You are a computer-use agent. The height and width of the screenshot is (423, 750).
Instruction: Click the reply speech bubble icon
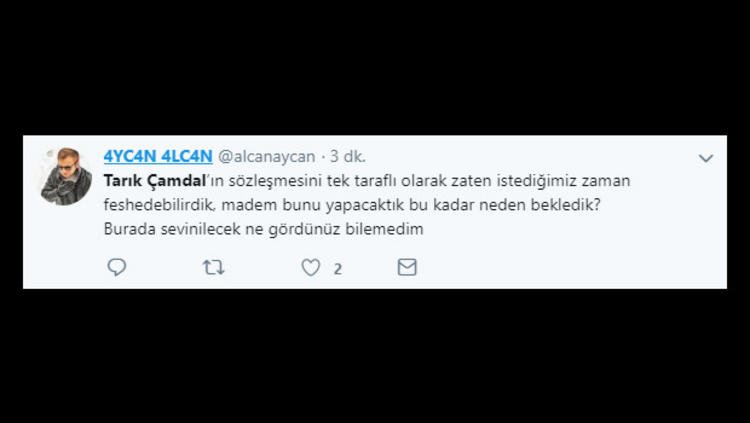point(117,267)
